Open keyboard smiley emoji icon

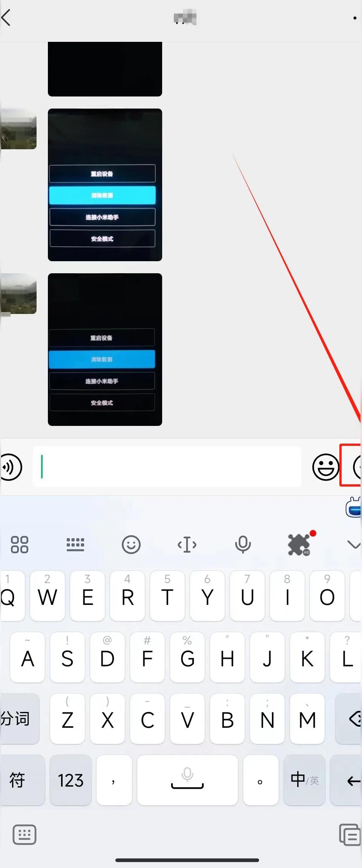(x=131, y=545)
